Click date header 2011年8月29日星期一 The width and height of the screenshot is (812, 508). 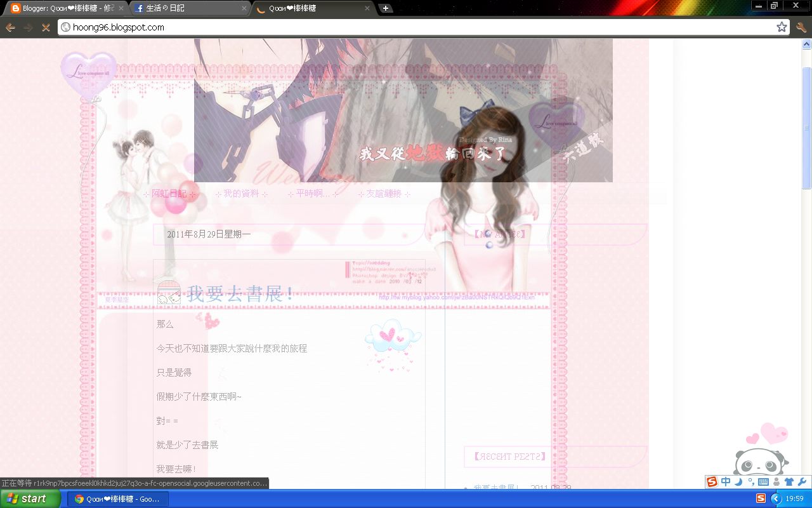coord(209,234)
